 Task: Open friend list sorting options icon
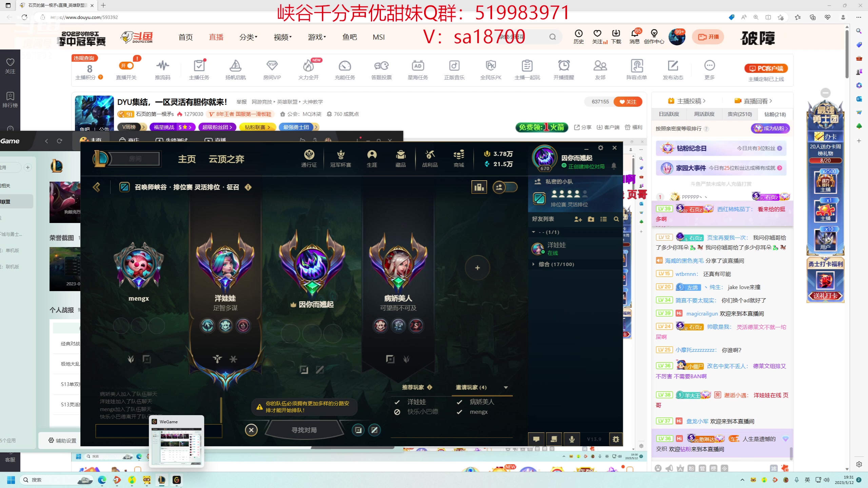604,219
